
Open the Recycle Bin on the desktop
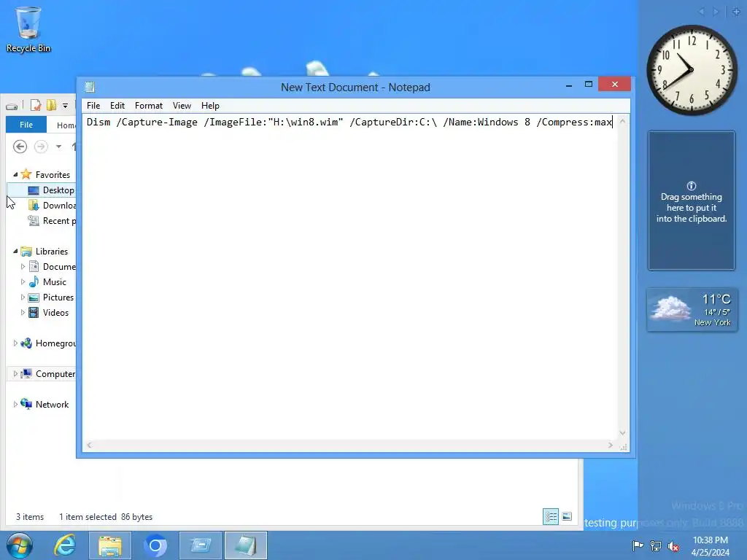coord(28,29)
